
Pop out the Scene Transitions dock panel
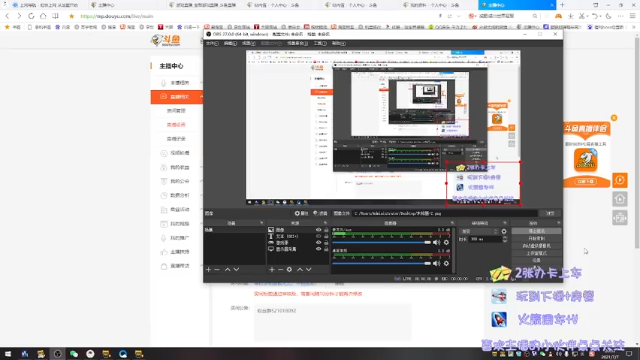(x=505, y=223)
